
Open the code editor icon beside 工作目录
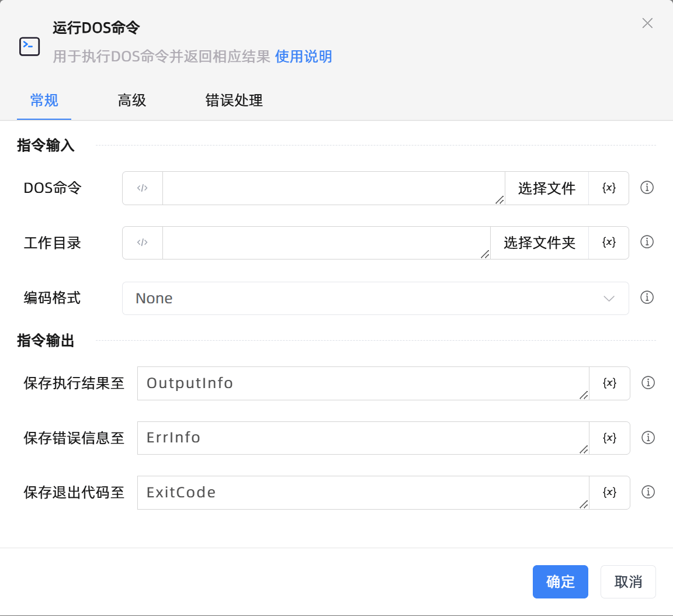click(142, 243)
